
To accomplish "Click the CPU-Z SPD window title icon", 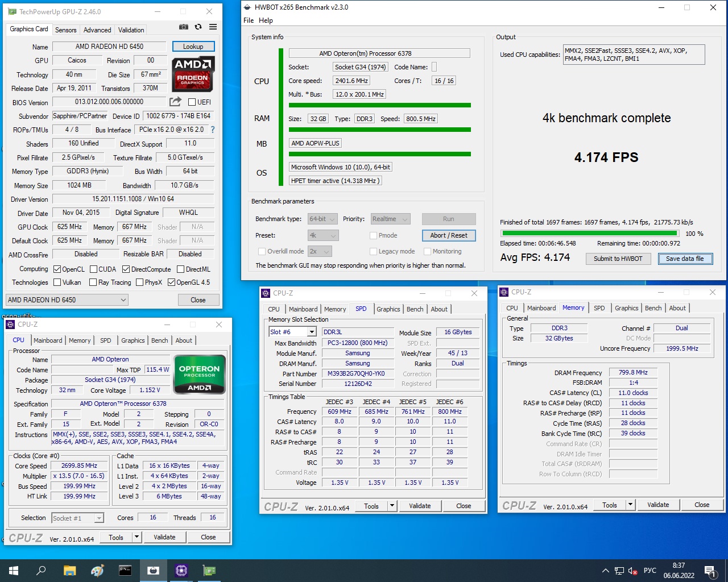I will [x=266, y=293].
